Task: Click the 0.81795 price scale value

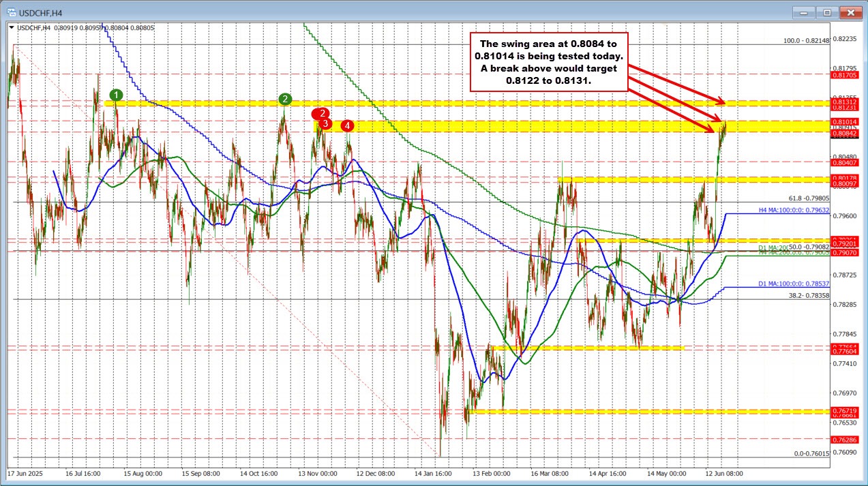Action: coord(843,67)
